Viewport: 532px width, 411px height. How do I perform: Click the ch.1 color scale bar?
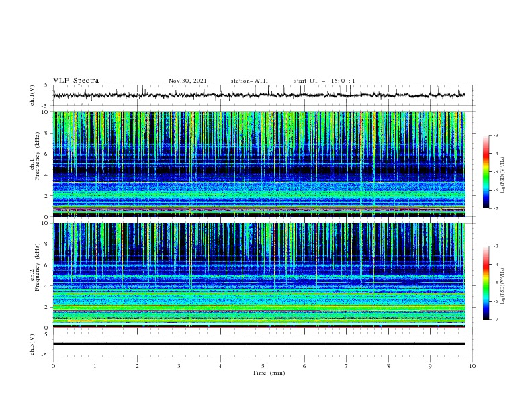point(486,172)
